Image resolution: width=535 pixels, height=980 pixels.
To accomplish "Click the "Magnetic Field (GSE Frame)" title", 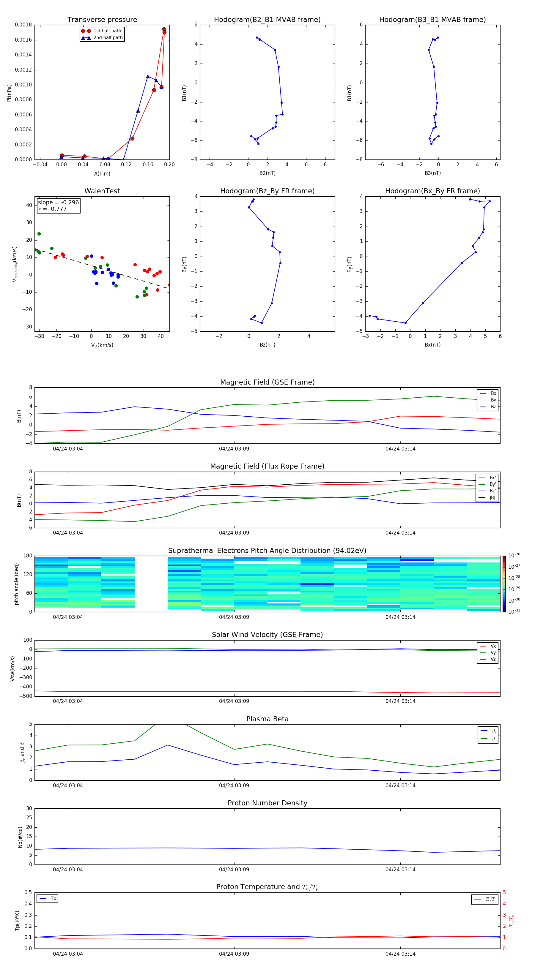I will coord(267,382).
